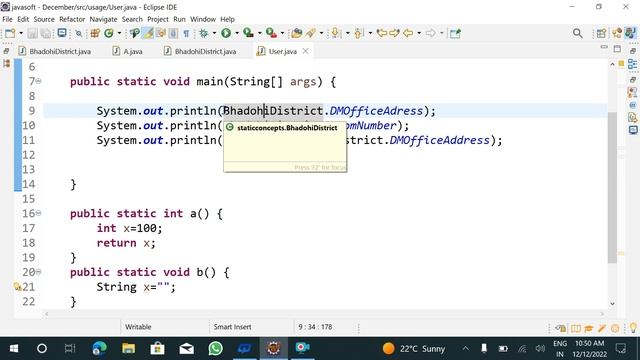The width and height of the screenshot is (640, 360).
Task: Open the Coverage dropdown arrow
Action: coord(260,33)
